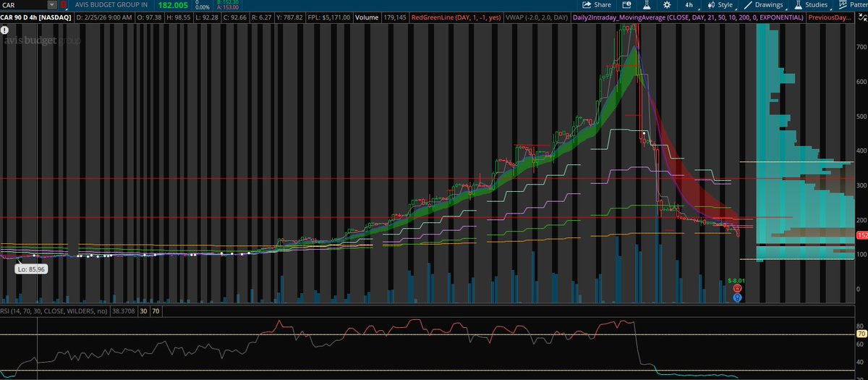Click the AVIS BUDGET GROUP IN description
This screenshot has width=868, height=380.
tap(111, 5)
